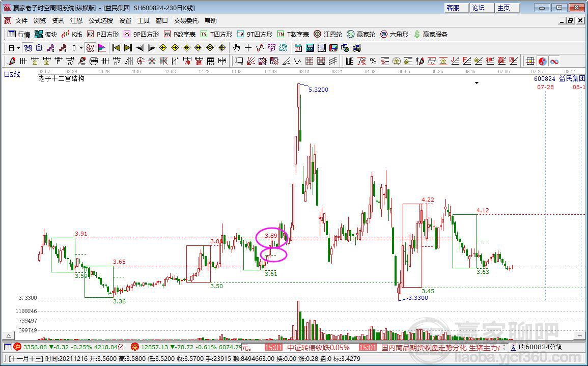The image size is (588, 366).
Task: Open the 赢家轮 wheel tool
Action: [x=361, y=34]
